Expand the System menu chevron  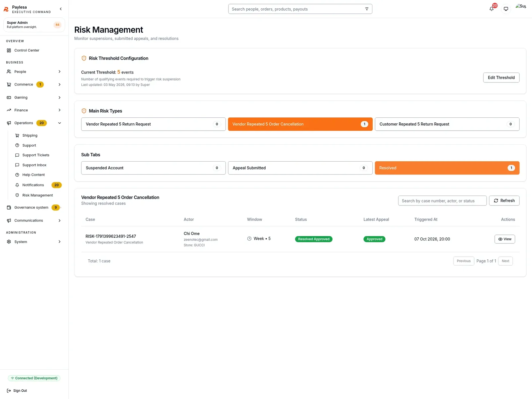click(x=60, y=242)
